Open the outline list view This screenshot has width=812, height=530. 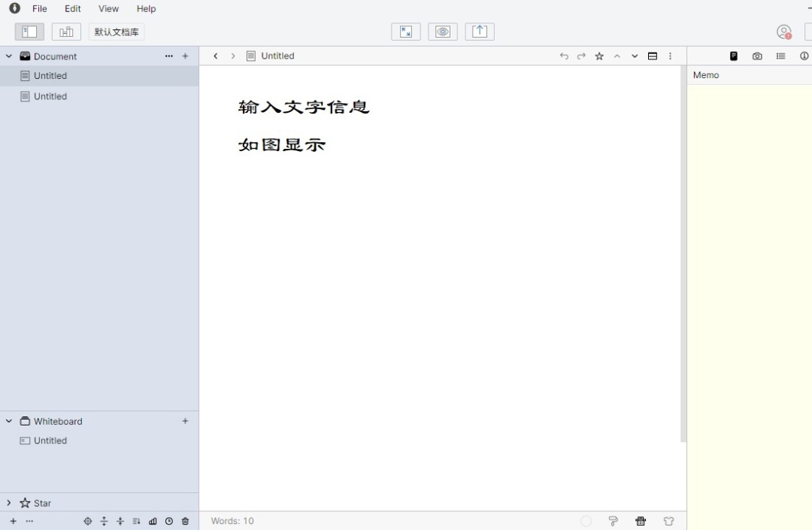tap(781, 56)
